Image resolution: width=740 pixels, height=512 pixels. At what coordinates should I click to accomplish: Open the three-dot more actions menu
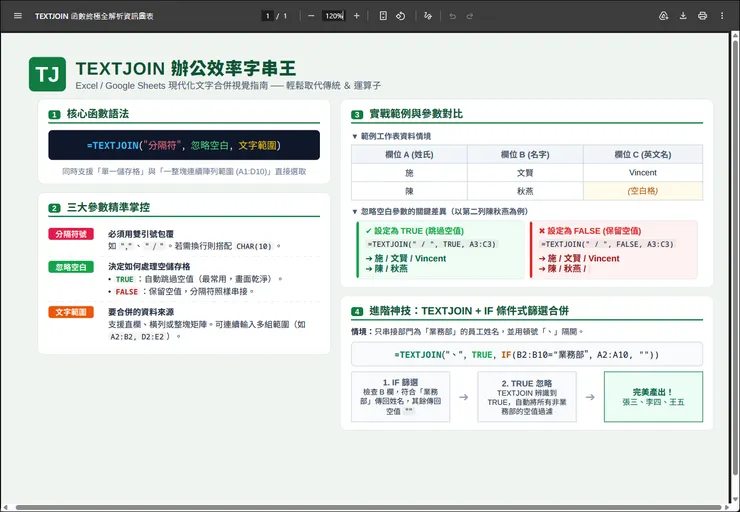pyautogui.click(x=722, y=16)
